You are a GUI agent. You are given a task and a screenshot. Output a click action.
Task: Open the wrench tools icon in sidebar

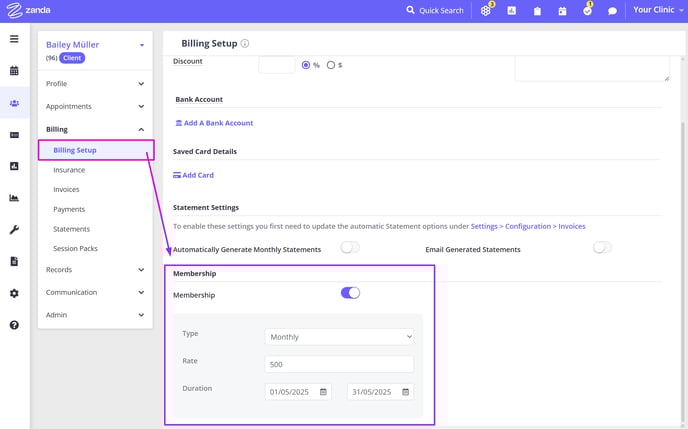click(14, 230)
